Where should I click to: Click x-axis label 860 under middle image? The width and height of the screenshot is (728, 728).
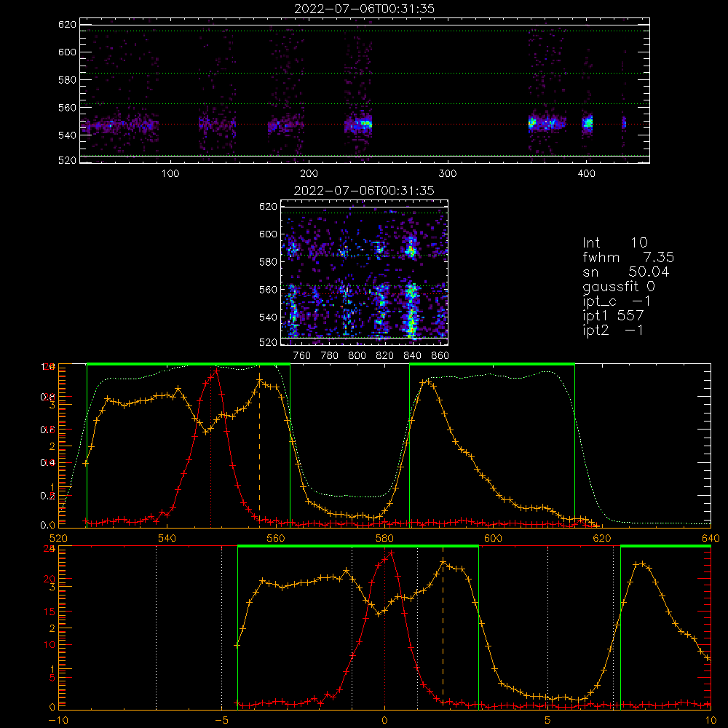point(440,356)
